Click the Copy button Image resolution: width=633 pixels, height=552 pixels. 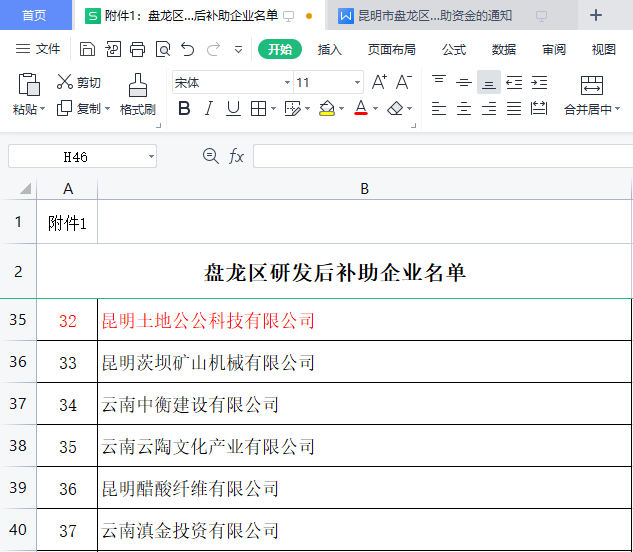click(x=78, y=108)
